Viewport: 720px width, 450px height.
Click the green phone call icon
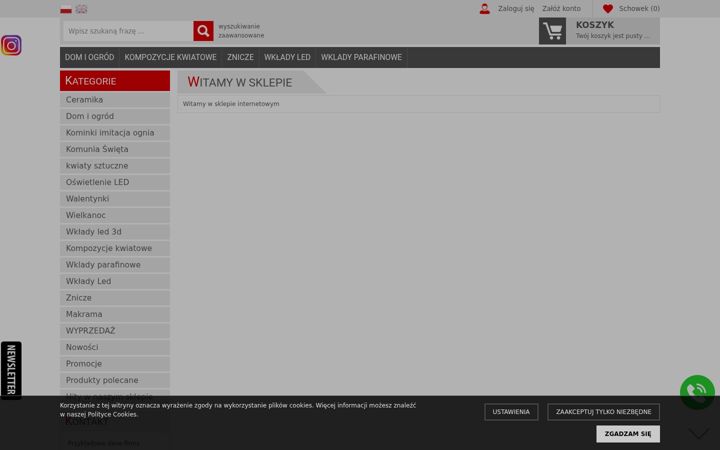click(x=697, y=392)
